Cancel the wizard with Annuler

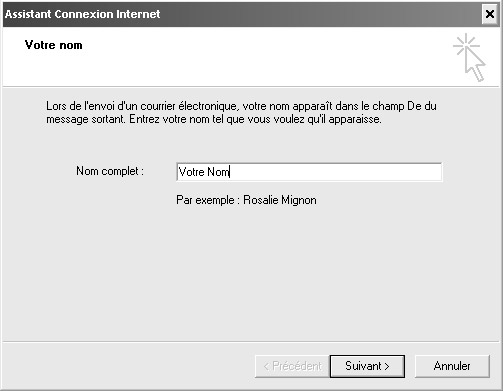452,366
